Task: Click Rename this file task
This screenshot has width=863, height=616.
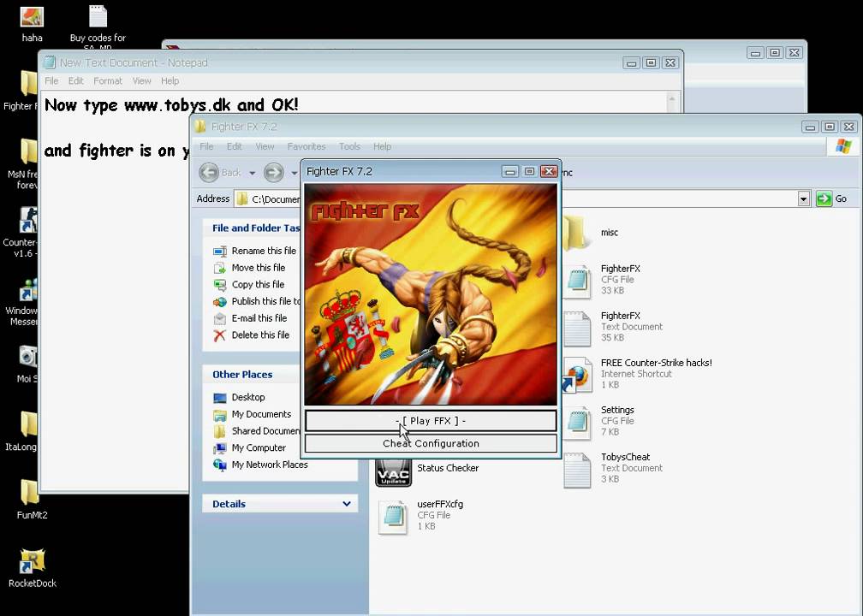Action: (264, 251)
